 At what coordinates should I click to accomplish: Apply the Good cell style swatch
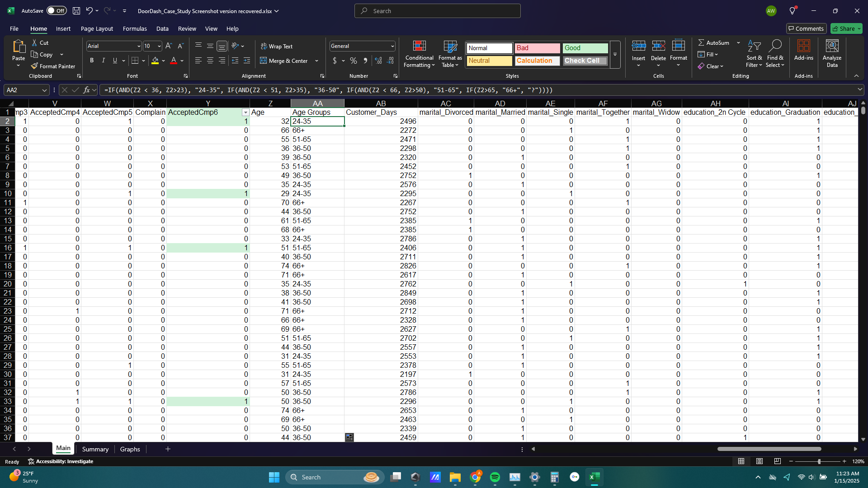[585, 48]
